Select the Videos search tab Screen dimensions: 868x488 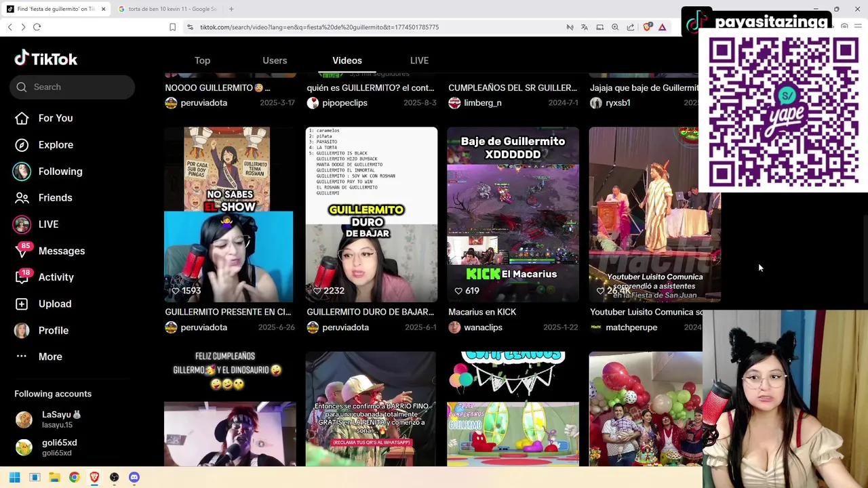coord(347,60)
